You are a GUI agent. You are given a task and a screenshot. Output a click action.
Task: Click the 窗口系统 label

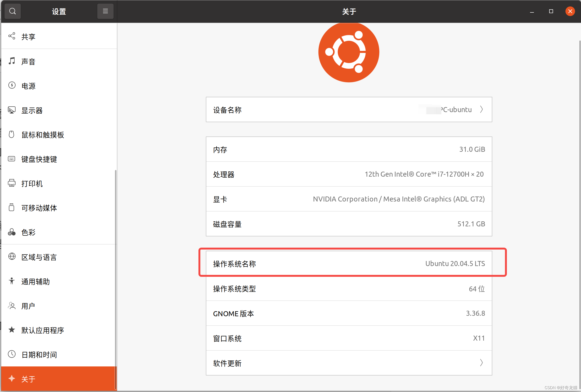coord(227,338)
